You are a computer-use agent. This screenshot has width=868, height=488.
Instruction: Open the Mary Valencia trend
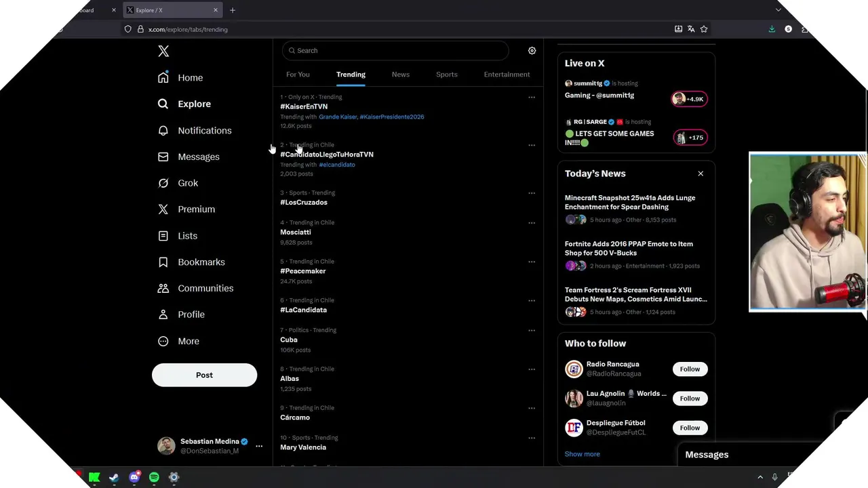303,447
